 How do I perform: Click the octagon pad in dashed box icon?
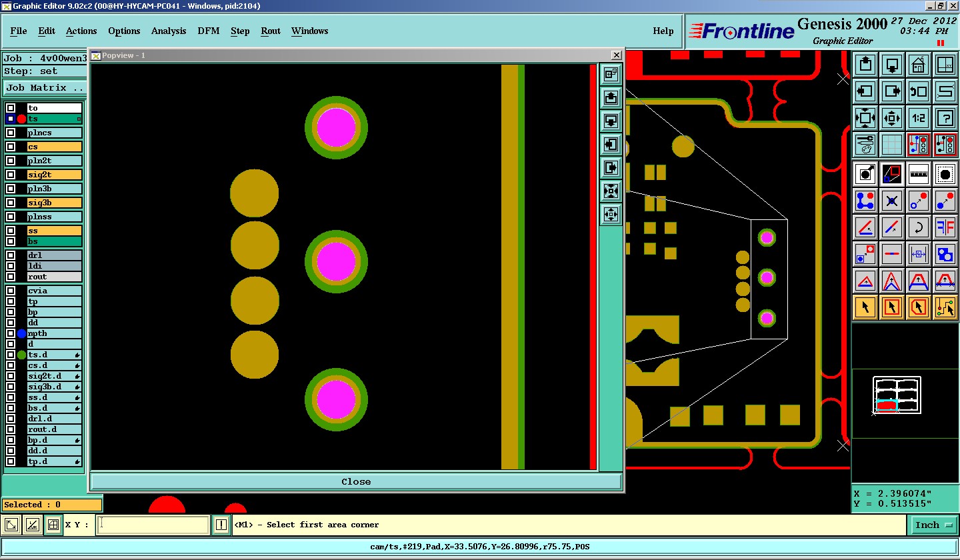point(945,174)
